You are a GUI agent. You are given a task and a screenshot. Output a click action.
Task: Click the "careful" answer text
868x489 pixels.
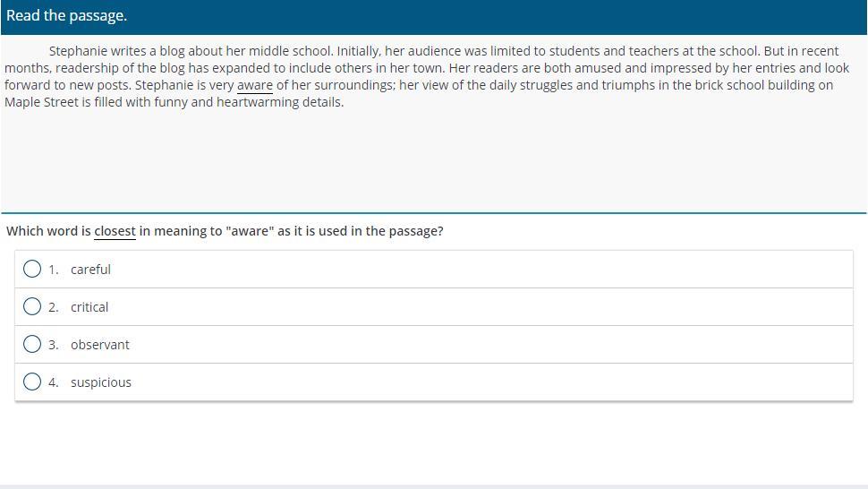pos(90,270)
